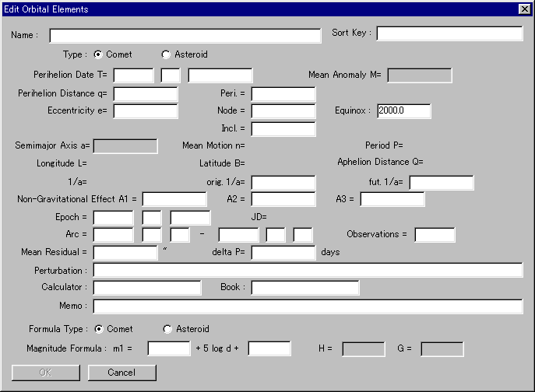Click the Equinox field showing 2000.0
This screenshot has height=392, width=535.
[x=403, y=111]
